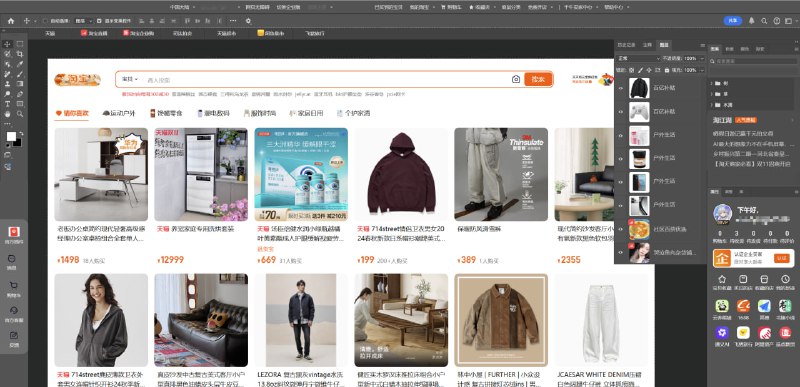800x387 pixels.
Task: Open the 1688 app icon
Action: point(743,306)
